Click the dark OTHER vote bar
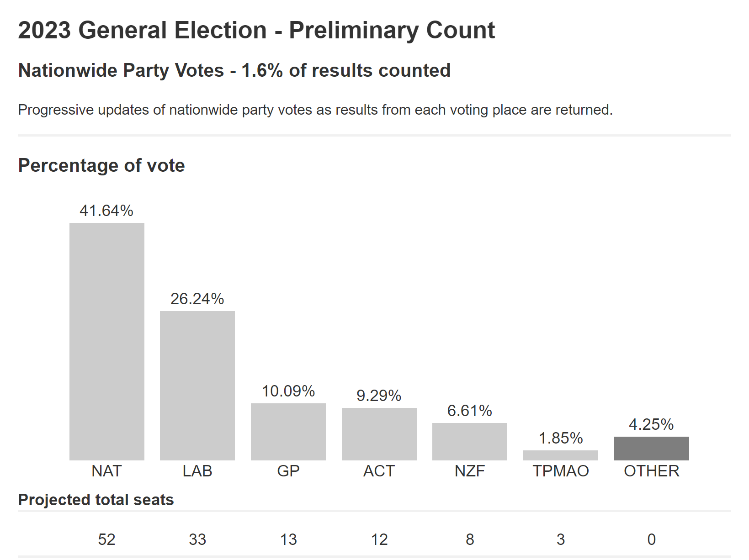This screenshot has width=749, height=560. coord(651,449)
